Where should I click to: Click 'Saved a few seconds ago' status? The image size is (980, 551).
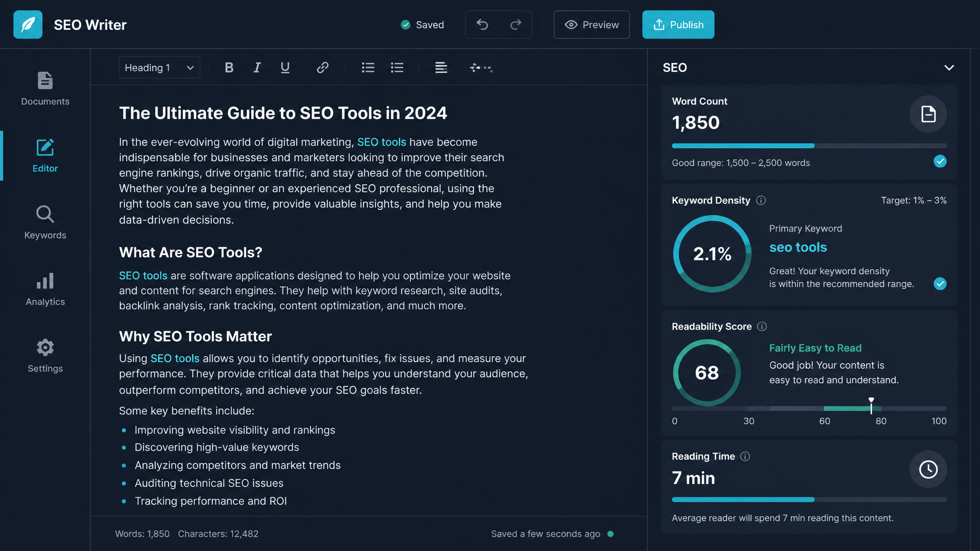[546, 534]
